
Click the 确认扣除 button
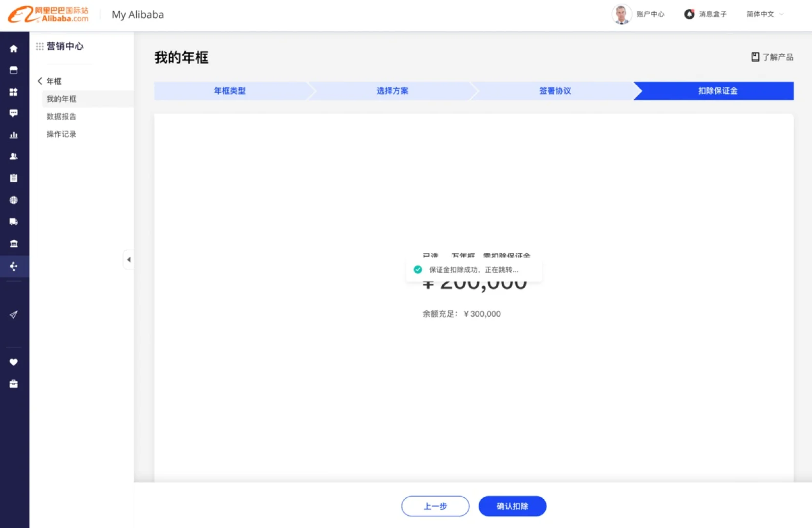[512, 506]
